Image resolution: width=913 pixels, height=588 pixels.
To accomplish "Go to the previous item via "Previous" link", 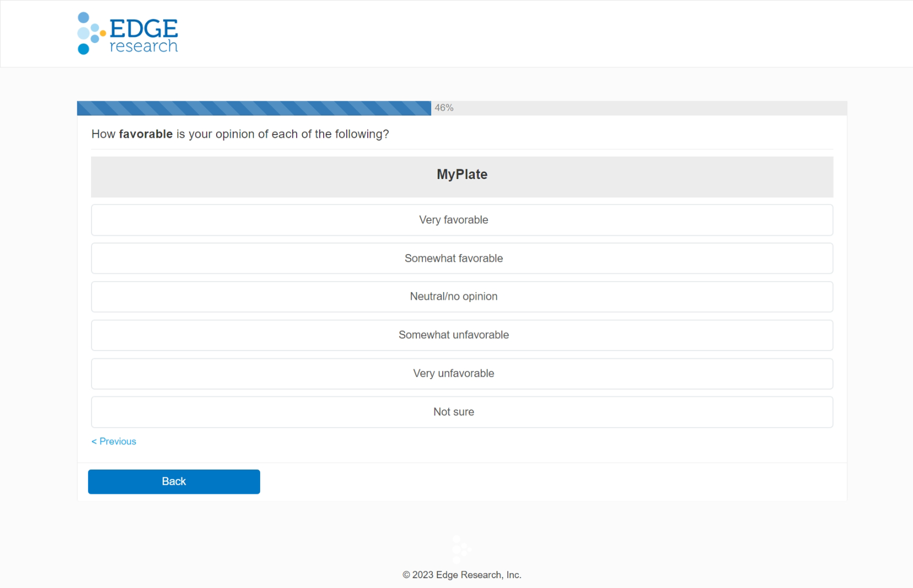I will (x=117, y=441).
